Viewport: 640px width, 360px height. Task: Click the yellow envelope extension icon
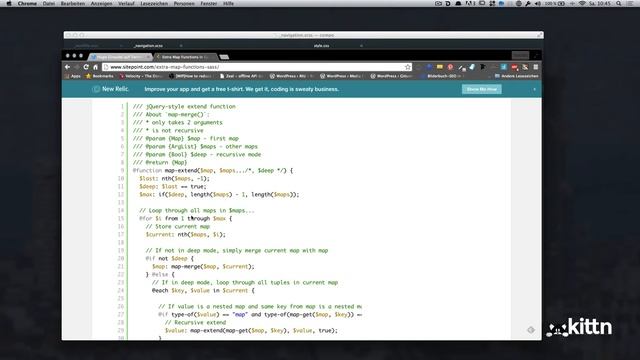440,67
